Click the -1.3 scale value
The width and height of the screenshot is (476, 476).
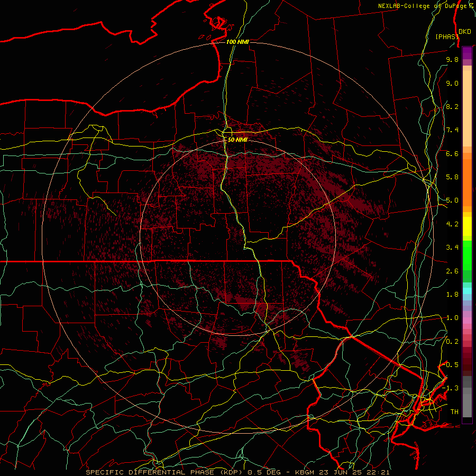pyautogui.click(x=451, y=388)
